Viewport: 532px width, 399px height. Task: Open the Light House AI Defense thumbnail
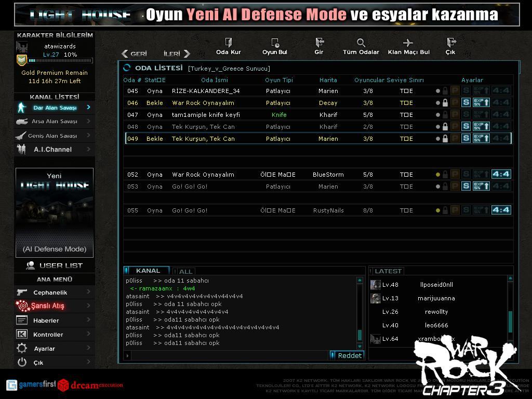(54, 212)
